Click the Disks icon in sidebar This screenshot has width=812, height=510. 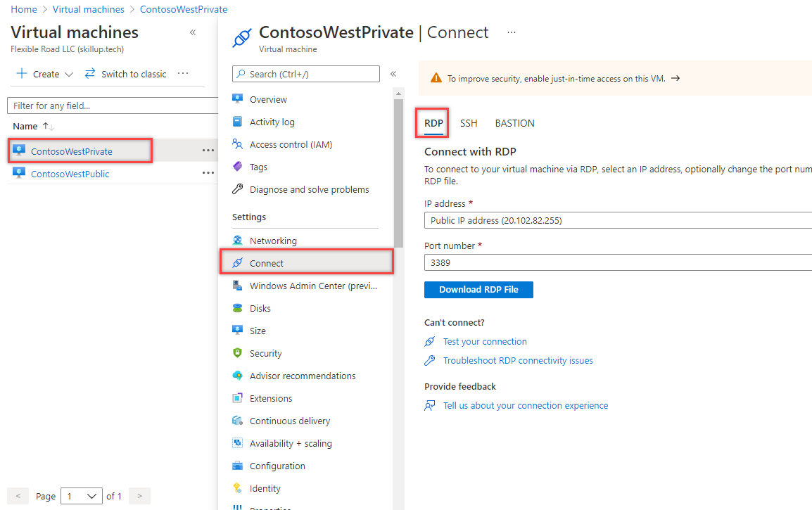coord(238,308)
